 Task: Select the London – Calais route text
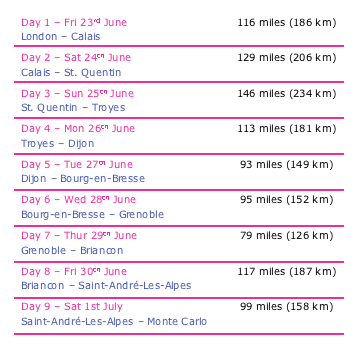tap(61, 36)
